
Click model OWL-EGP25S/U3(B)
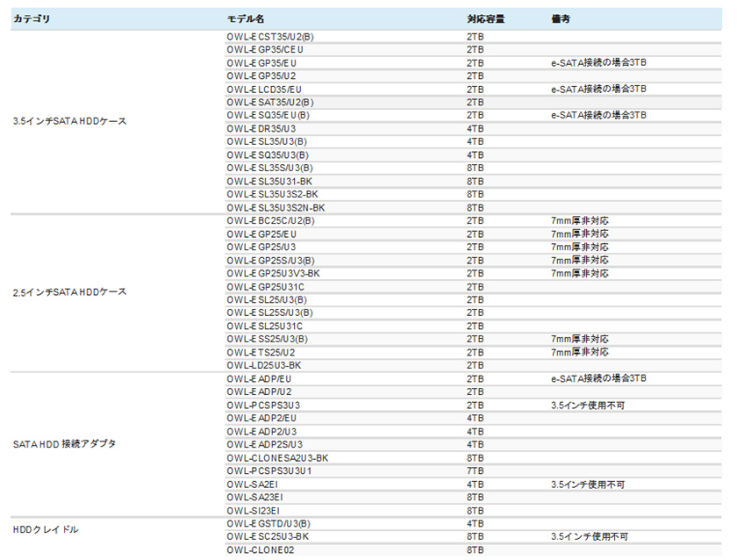pos(271,261)
